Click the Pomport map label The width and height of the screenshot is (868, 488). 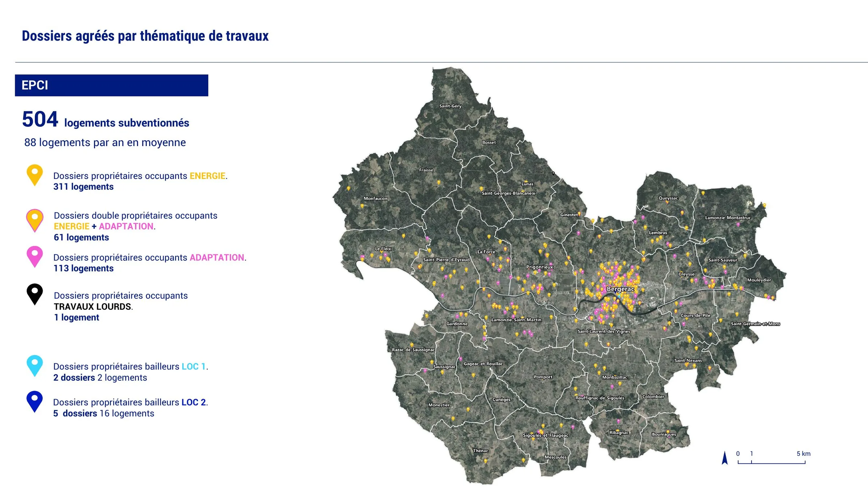tap(543, 377)
